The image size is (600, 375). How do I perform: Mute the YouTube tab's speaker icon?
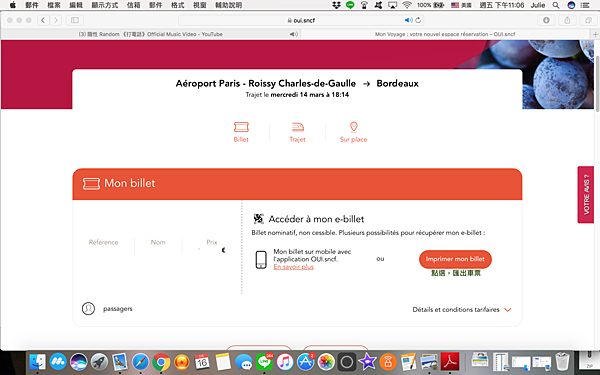(x=293, y=34)
